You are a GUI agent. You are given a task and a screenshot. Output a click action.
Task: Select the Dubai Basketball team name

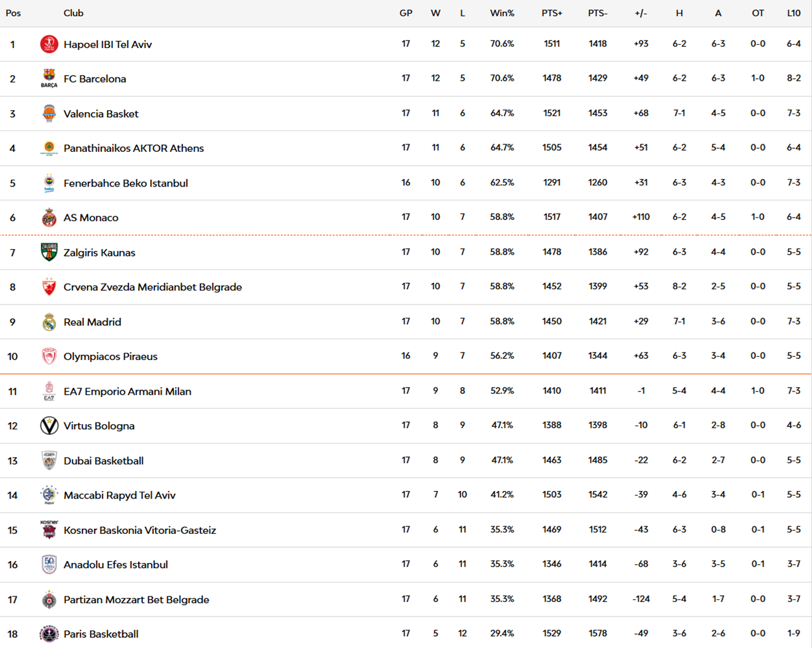tap(103, 461)
